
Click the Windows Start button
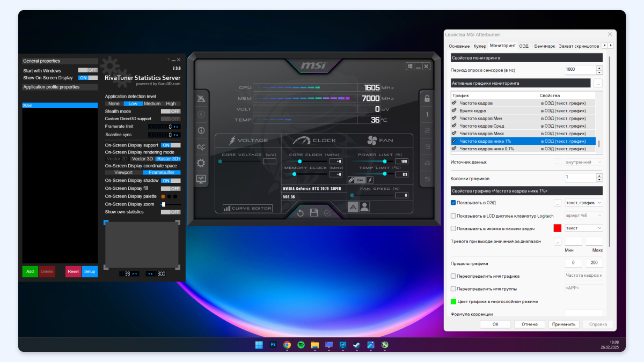click(x=259, y=345)
